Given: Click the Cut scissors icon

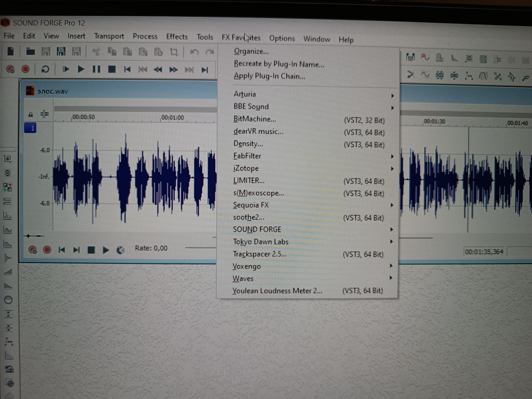Looking at the screenshot, I should (x=96, y=52).
